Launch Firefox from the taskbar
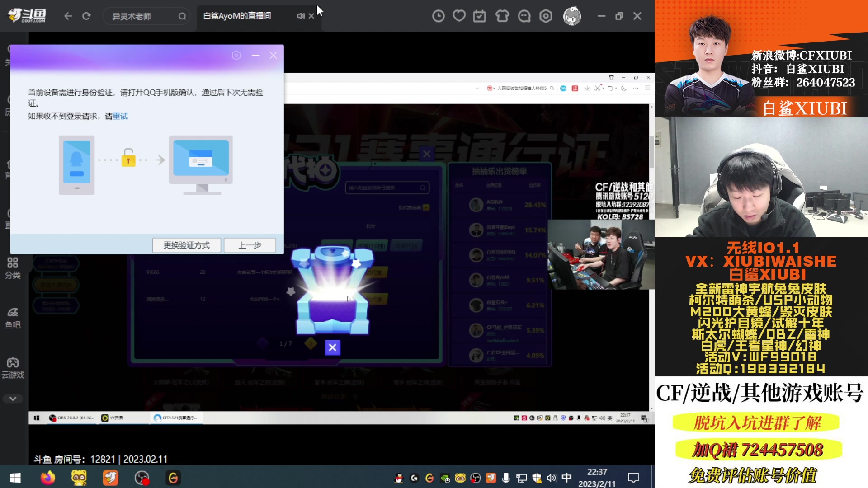Viewport: 868px width, 488px height. click(x=47, y=478)
